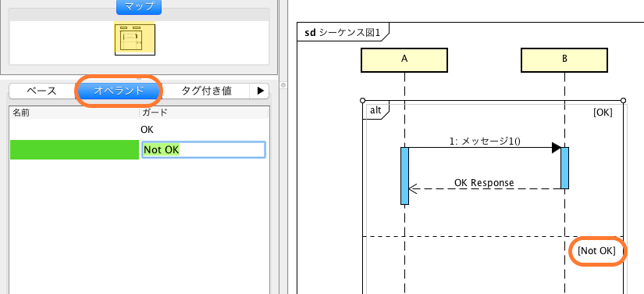Screen dimensions: 644x294
Task: Select the OK Response reply message
Action: pyautogui.click(x=484, y=182)
